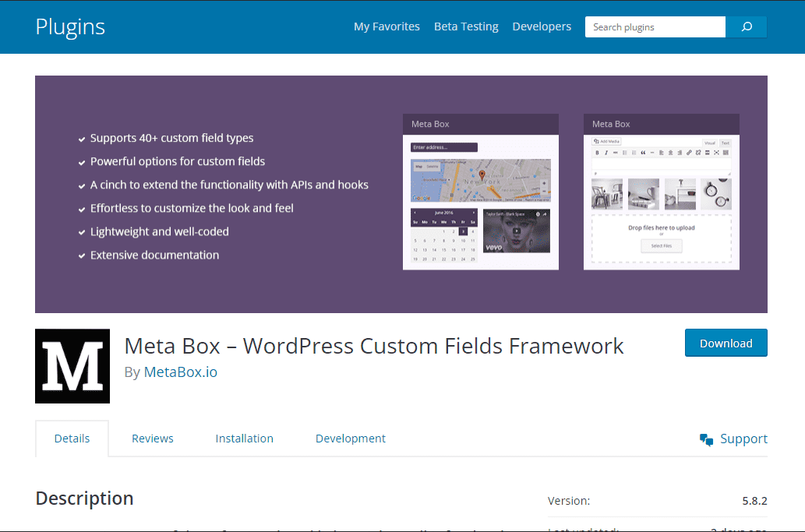
Task: Open the Support link
Action: click(x=743, y=439)
